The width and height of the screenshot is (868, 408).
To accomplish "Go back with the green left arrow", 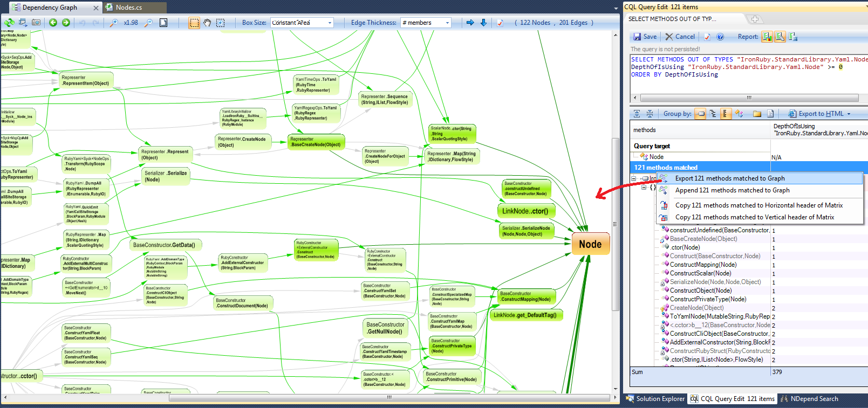I will [53, 23].
